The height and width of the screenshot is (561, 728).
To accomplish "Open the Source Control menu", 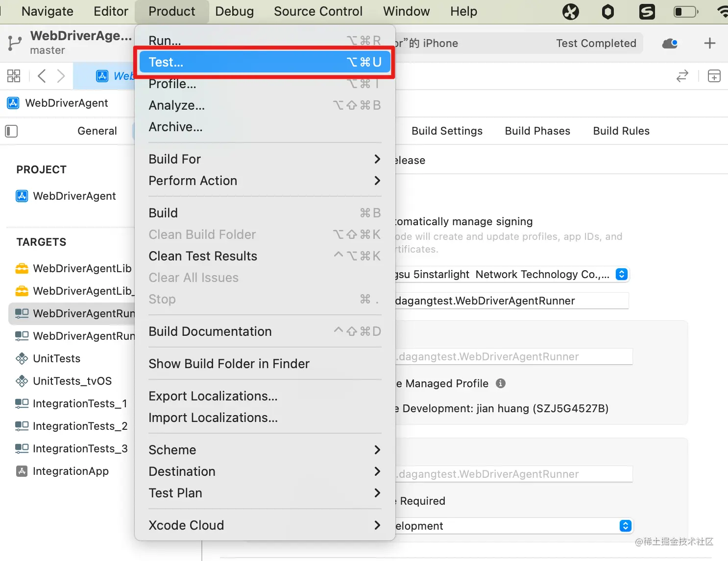I will (318, 11).
